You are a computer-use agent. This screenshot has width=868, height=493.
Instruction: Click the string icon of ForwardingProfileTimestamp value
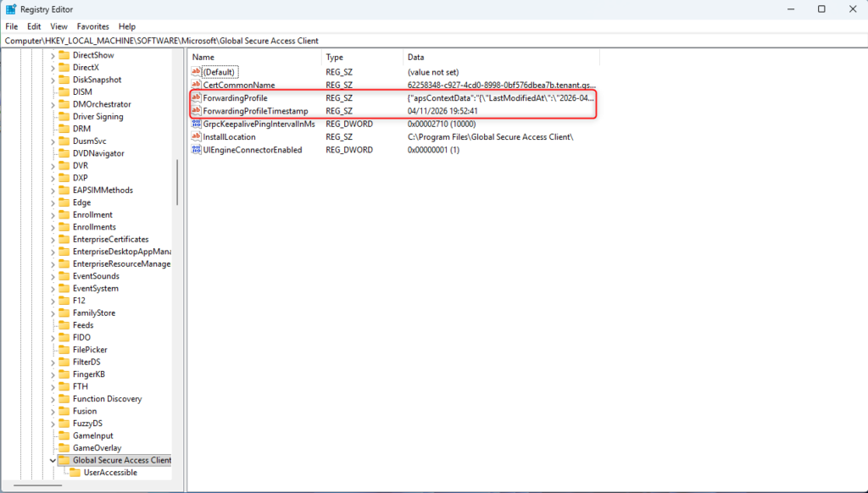point(196,111)
